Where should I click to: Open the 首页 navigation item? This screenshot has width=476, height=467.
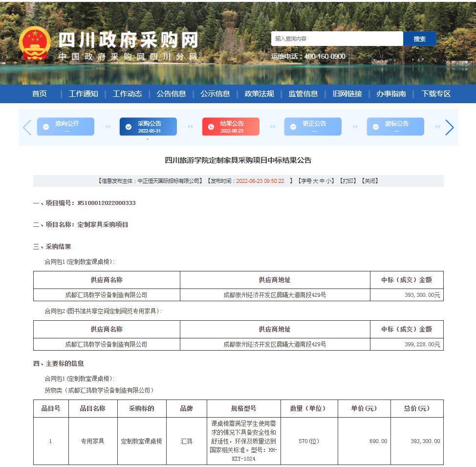40,93
